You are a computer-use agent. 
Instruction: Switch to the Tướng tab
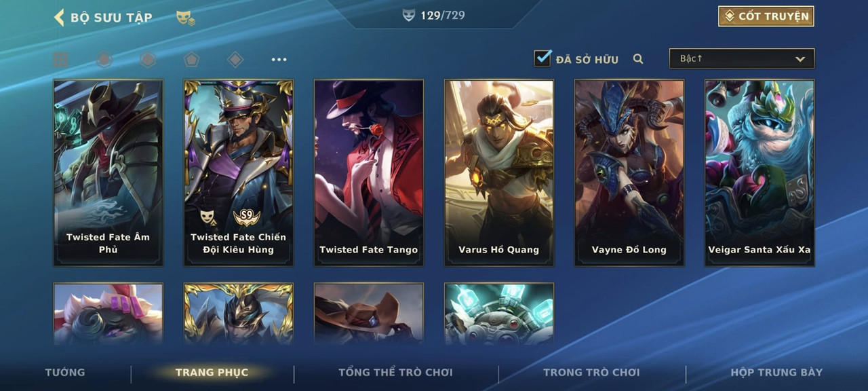point(65,372)
